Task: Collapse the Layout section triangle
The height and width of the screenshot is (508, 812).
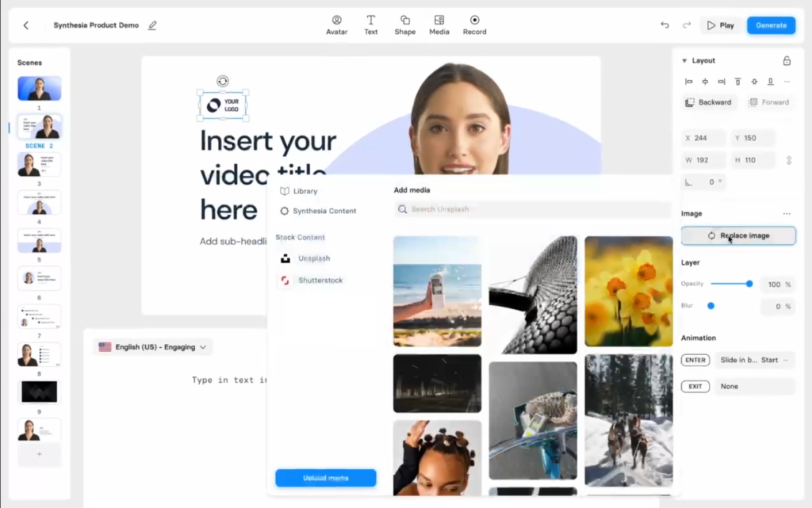Action: pos(684,60)
